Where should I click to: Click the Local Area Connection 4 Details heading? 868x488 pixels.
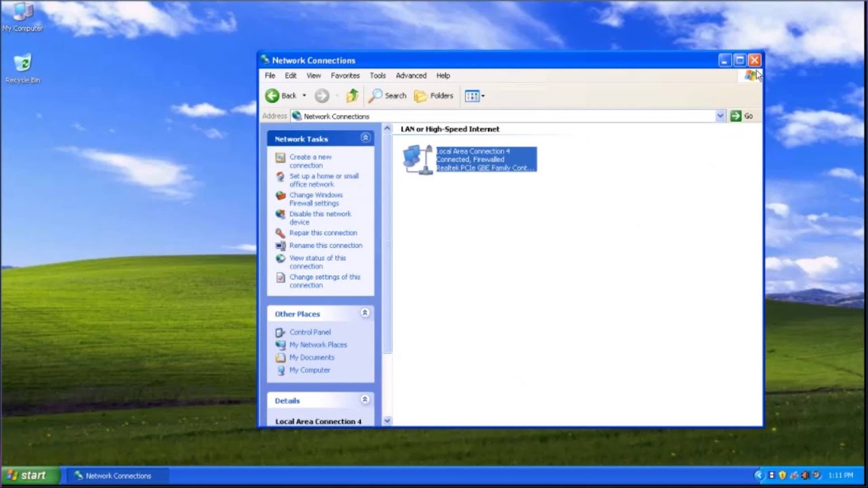(x=318, y=422)
